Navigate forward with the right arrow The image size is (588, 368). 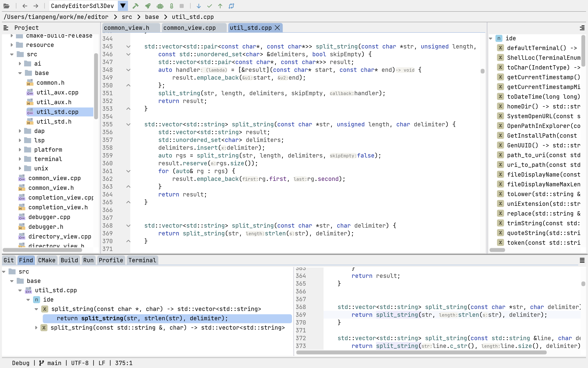click(x=36, y=6)
